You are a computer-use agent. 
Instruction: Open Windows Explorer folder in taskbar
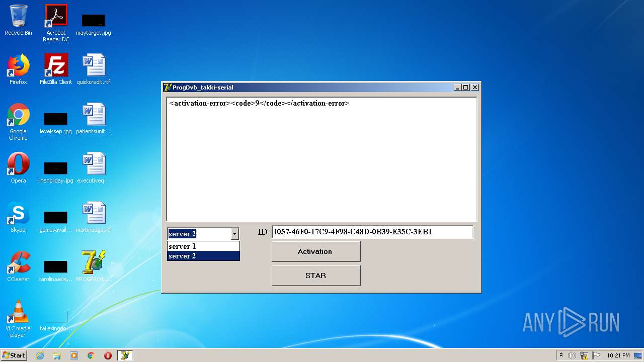pos(57,355)
